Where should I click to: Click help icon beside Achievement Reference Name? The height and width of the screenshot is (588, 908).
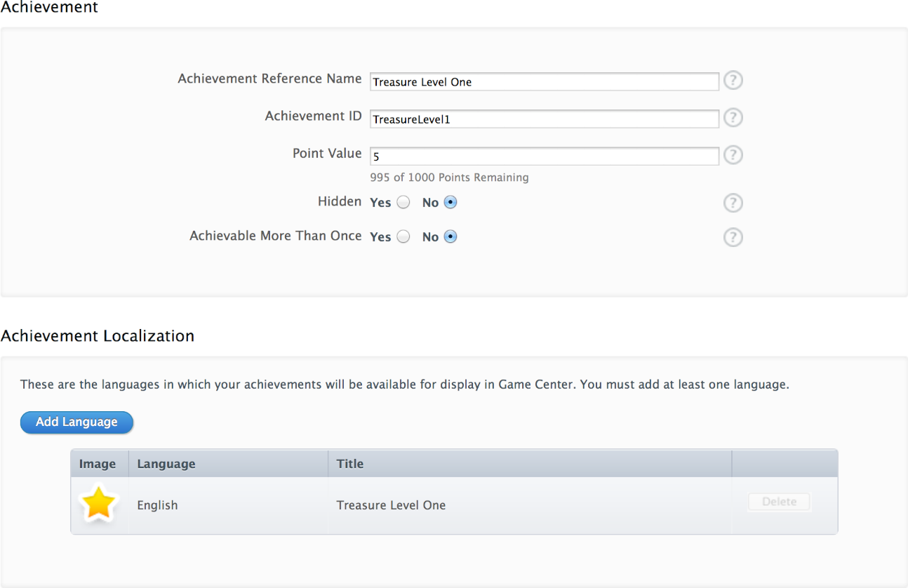pyautogui.click(x=733, y=81)
